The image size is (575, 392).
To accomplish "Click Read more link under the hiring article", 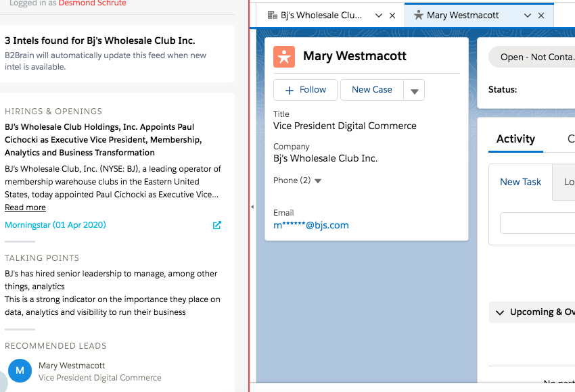I will (x=25, y=207).
